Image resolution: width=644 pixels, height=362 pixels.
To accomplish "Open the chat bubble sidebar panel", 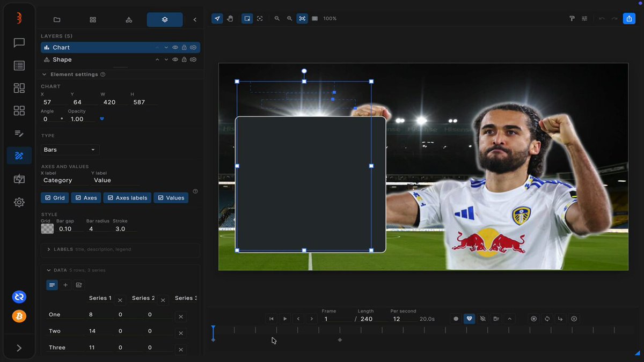I will [19, 43].
